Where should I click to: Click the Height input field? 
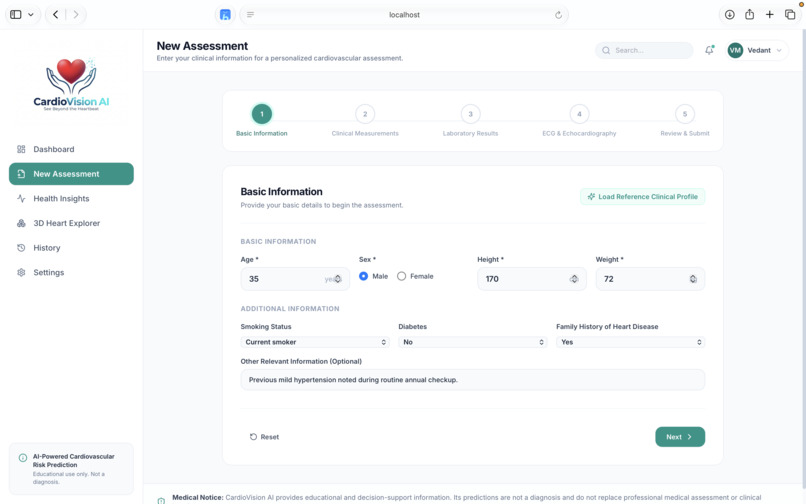pos(532,279)
